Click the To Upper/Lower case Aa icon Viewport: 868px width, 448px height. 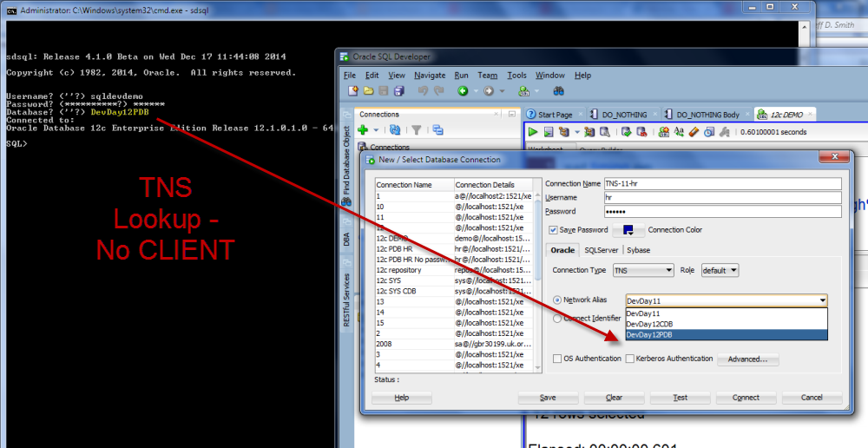[679, 132]
